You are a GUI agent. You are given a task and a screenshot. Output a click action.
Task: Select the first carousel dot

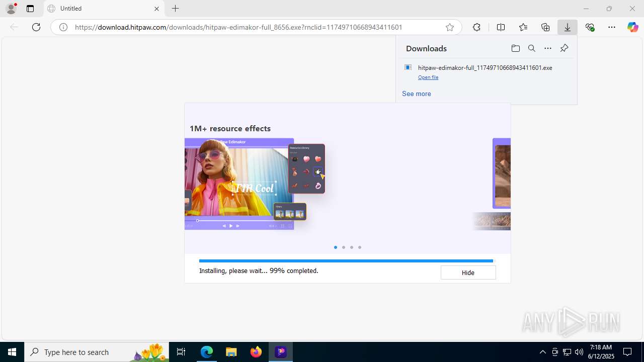(336, 247)
